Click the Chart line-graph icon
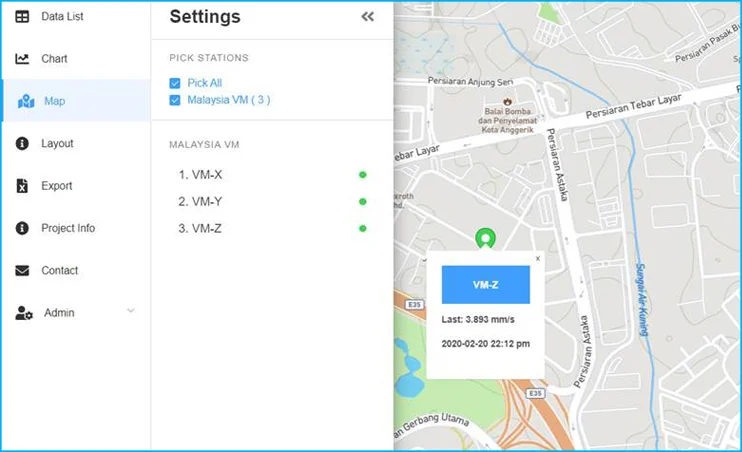This screenshot has height=452, width=742. pos(22,59)
